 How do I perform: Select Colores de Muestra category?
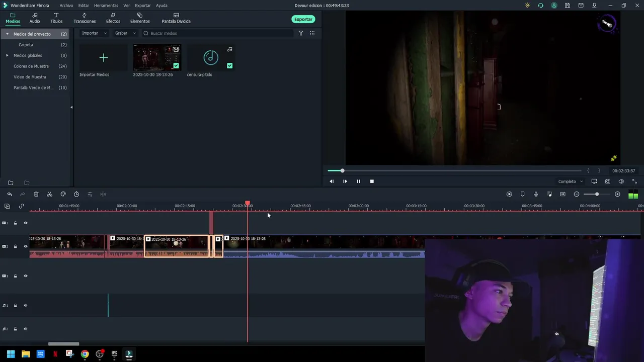[31, 66]
